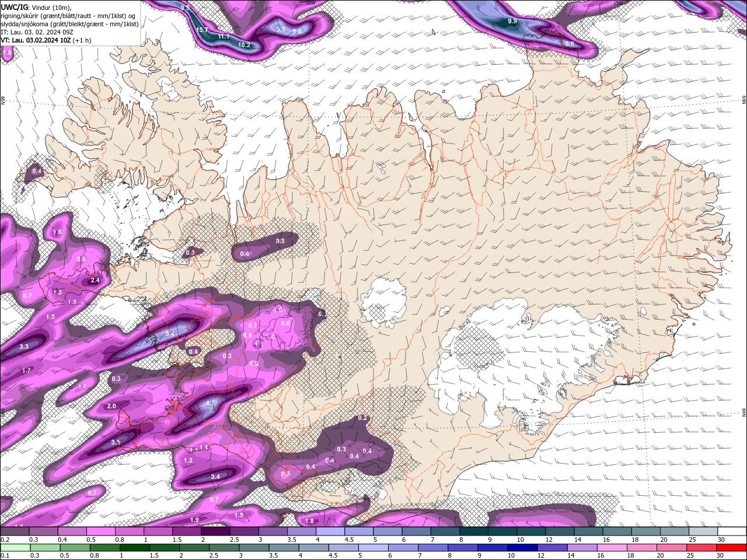Click the 5.4 value in the blue band
747x560 pixels.
(x=170, y=334)
